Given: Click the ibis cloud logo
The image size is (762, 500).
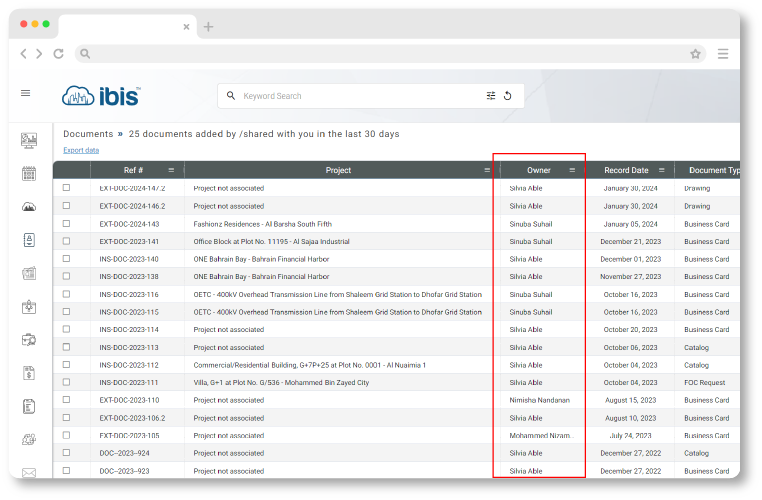Looking at the screenshot, I should [100, 96].
